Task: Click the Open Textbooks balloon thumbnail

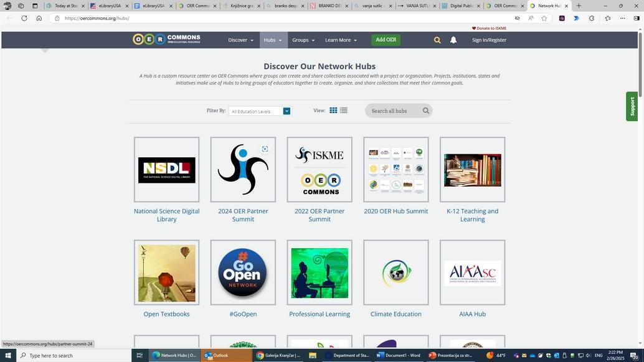Action: tap(166, 272)
